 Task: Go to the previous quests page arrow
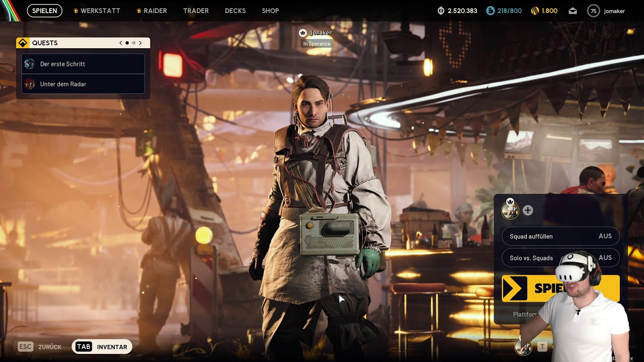pos(121,43)
